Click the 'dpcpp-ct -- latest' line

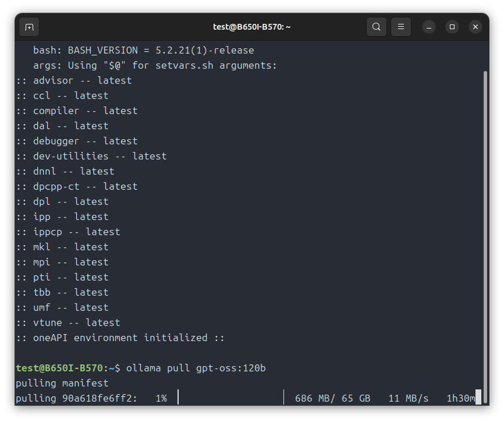pos(77,186)
